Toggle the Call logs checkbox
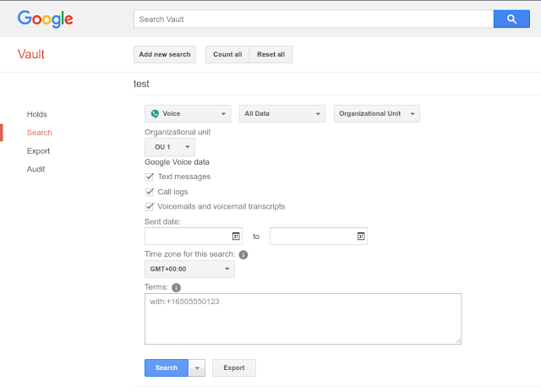 click(x=150, y=192)
